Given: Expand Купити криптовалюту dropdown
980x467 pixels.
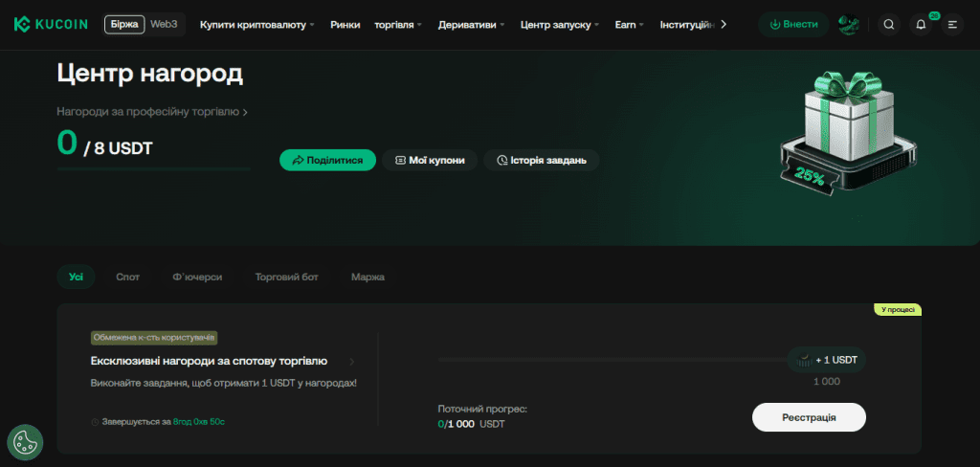Looking at the screenshot, I should click(256, 24).
